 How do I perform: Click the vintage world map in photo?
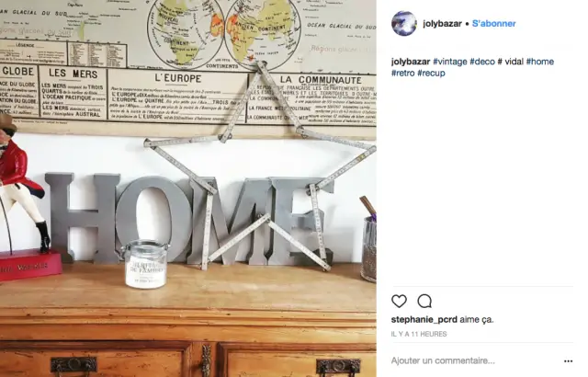point(187,62)
